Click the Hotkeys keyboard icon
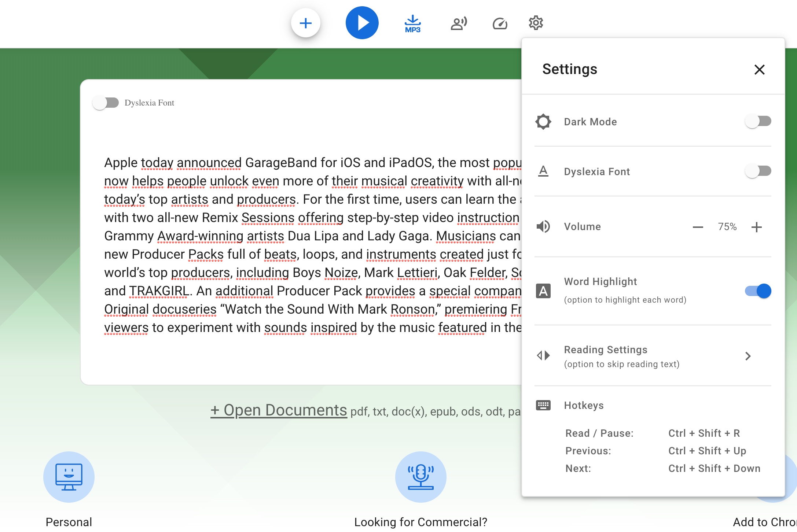This screenshot has height=532, width=797. 543,405
